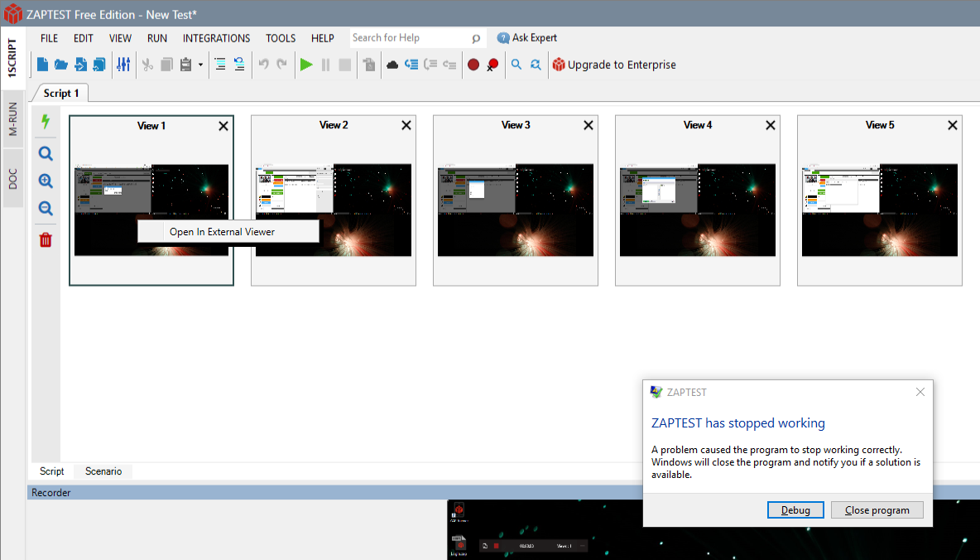Expand the Paste dropdown arrow
This screenshot has width=980, height=560.
coord(200,65)
